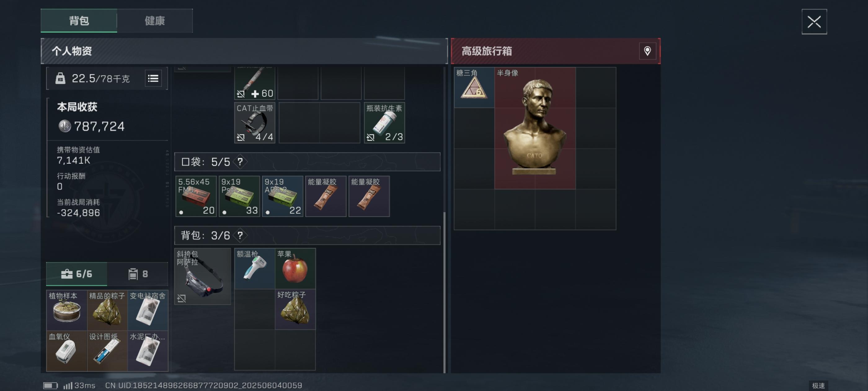Pick the 5.56x45 FMJ ammo box
This screenshot has width=868, height=391.
coord(196,196)
